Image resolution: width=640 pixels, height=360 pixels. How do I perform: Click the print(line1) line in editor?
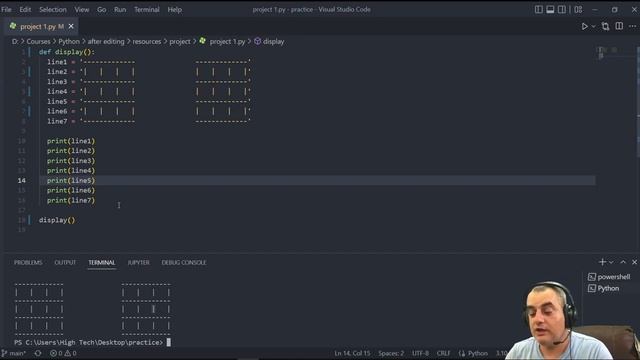71,141
